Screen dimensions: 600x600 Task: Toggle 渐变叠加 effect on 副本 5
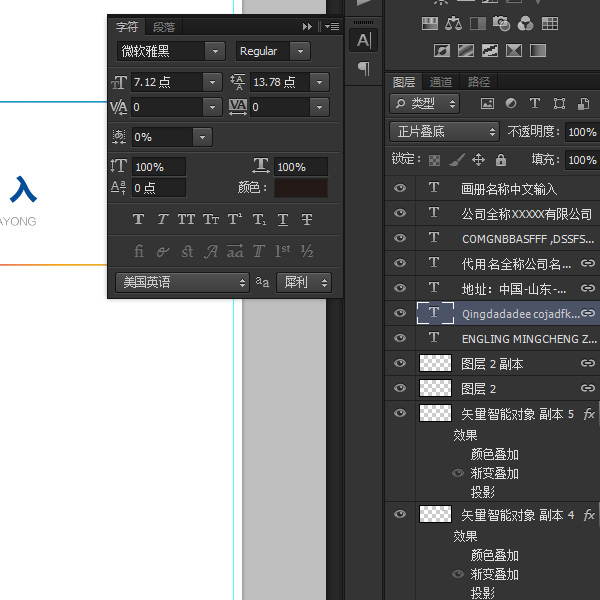458,473
